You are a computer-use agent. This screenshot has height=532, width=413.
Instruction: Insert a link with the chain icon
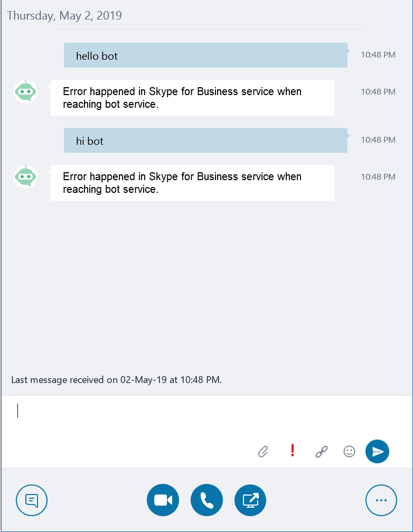(322, 452)
